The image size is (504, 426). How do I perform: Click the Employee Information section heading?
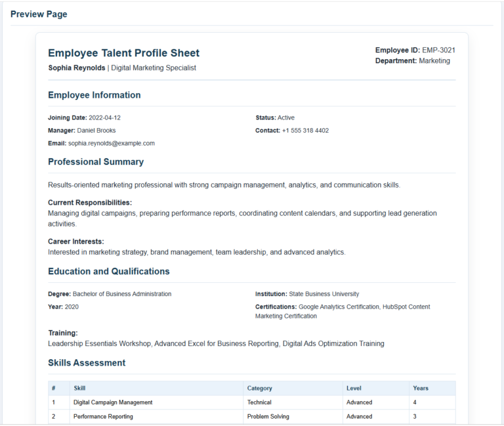pyautogui.click(x=94, y=95)
